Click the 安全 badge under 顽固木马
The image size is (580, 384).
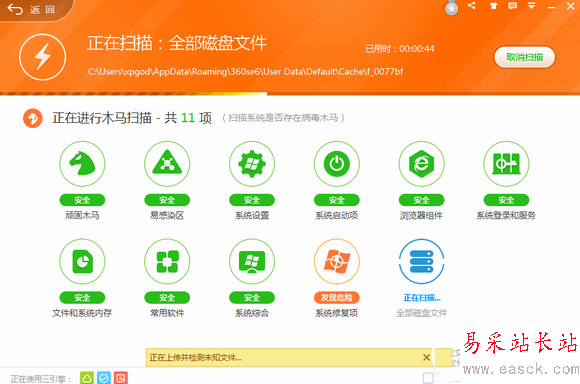tap(82, 200)
